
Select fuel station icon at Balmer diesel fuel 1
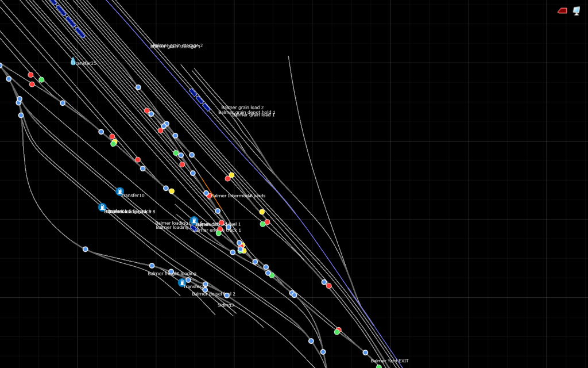tap(194, 221)
